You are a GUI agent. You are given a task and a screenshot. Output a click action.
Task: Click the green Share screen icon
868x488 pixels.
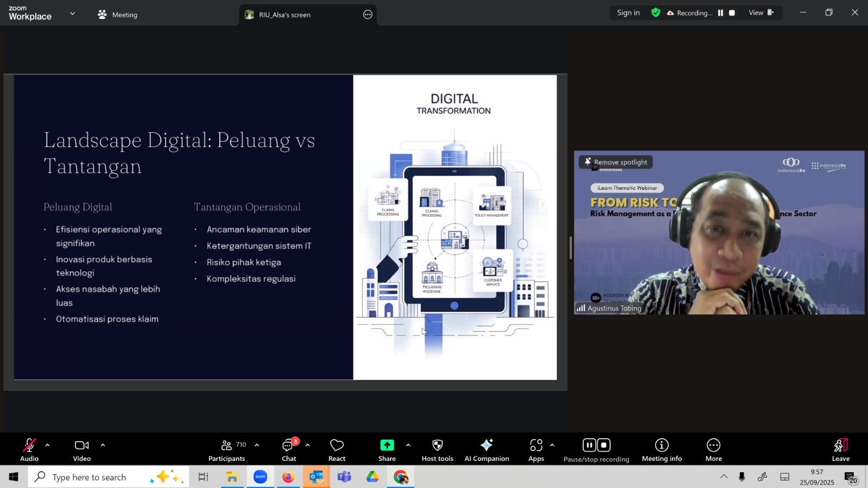pyautogui.click(x=387, y=445)
